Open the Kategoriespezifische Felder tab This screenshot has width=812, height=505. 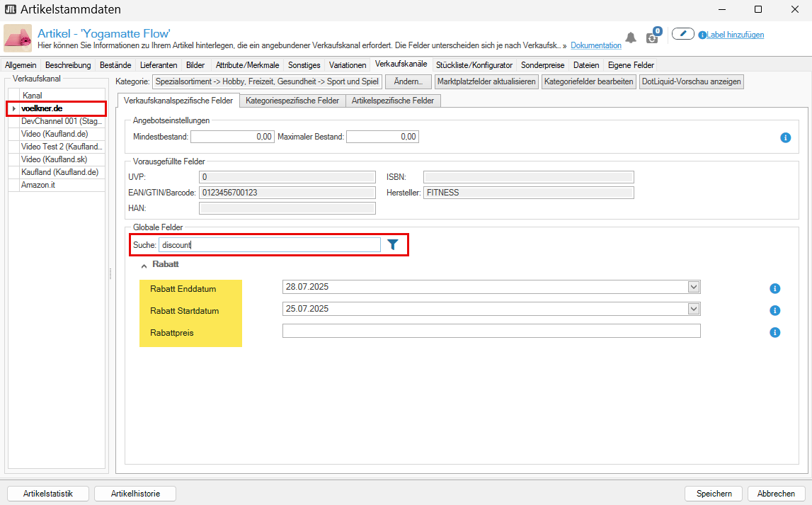click(x=292, y=101)
